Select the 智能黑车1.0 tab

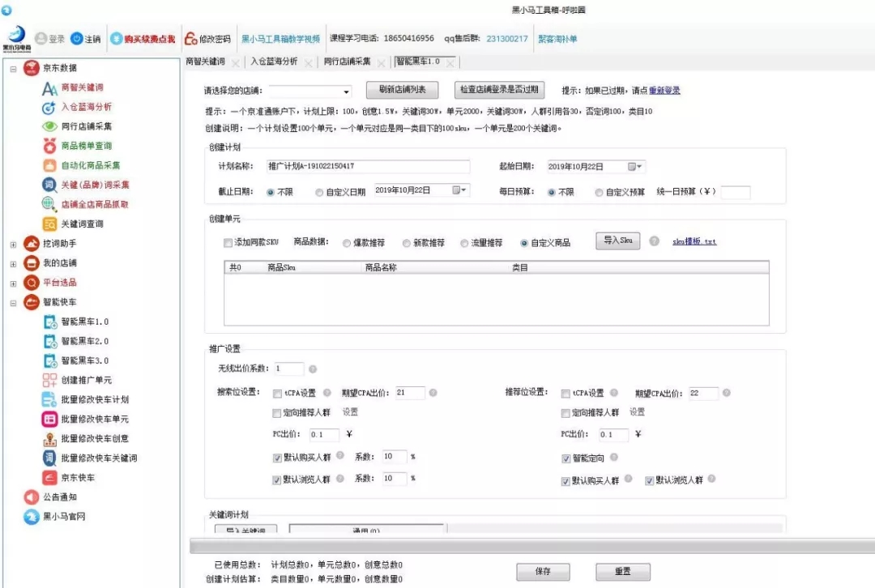pos(419,62)
